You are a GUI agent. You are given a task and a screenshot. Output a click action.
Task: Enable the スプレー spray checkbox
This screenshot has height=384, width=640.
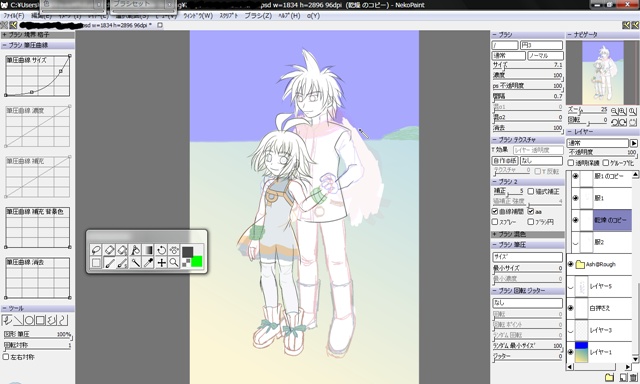(495, 222)
